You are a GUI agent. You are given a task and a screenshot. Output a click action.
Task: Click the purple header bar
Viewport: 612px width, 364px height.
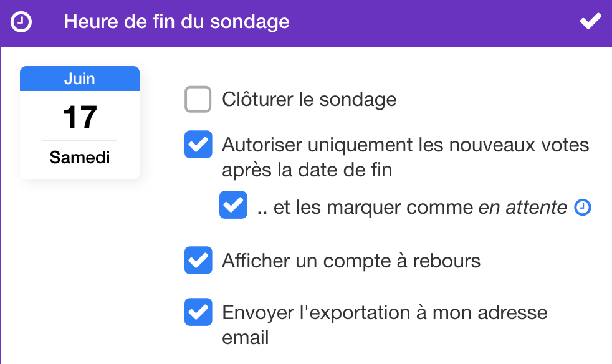point(306,24)
